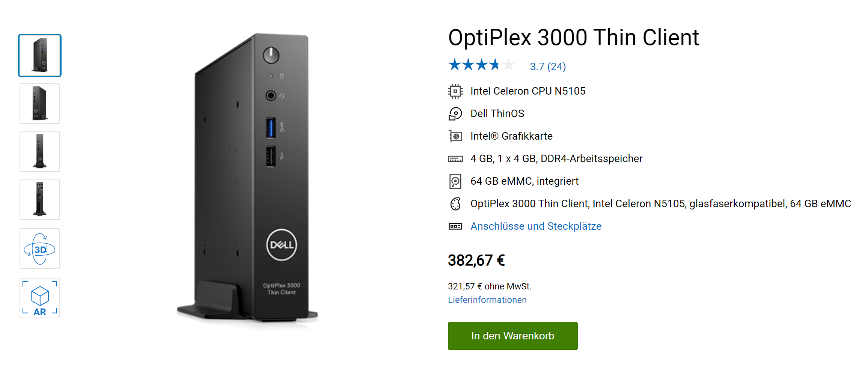Launch the AR viewer icon
Viewport: 868px width, 366px height.
(40, 298)
